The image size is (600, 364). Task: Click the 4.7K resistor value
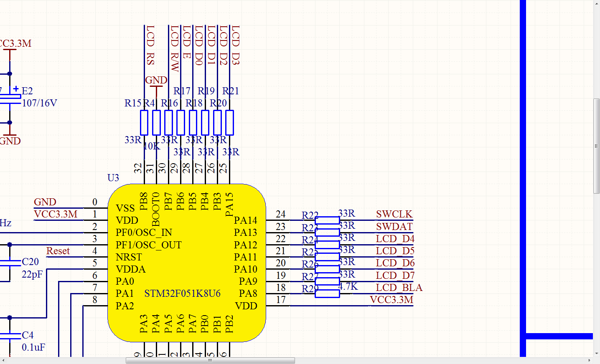point(348,287)
